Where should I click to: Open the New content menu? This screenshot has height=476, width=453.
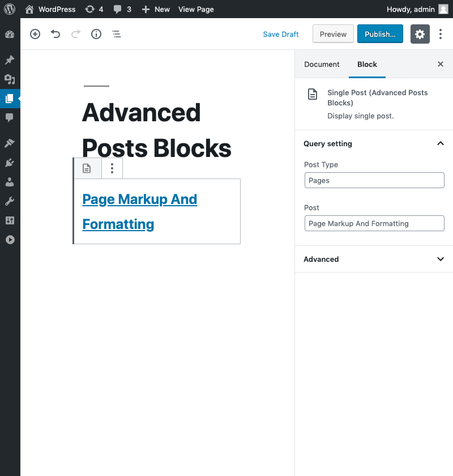coord(156,9)
